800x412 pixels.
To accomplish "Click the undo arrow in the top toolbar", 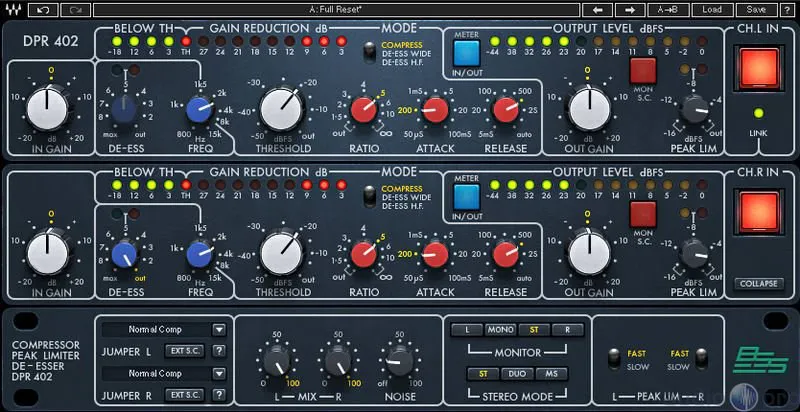I will click(43, 10).
